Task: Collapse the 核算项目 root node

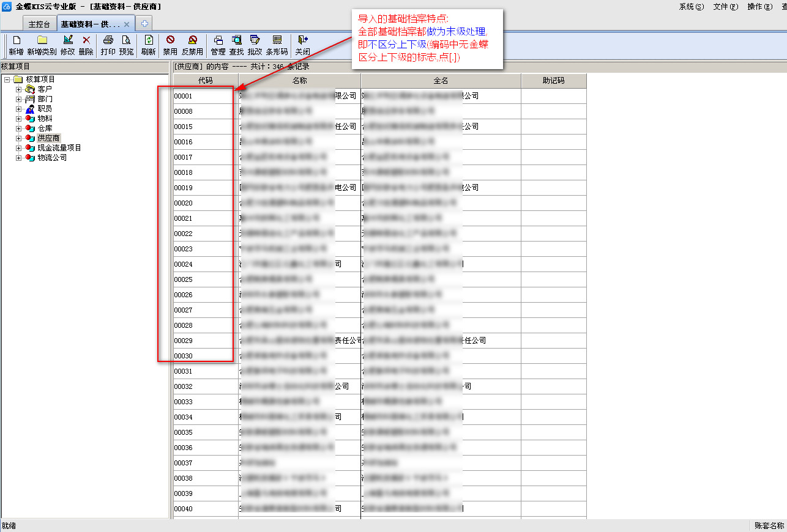Action: pyautogui.click(x=7, y=79)
